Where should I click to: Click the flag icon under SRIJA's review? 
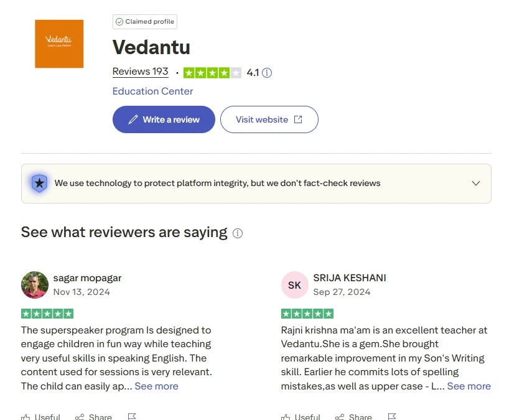pyautogui.click(x=392, y=416)
